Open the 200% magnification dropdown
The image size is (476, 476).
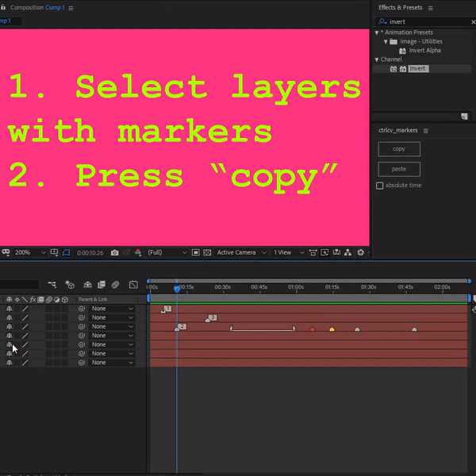(29, 252)
